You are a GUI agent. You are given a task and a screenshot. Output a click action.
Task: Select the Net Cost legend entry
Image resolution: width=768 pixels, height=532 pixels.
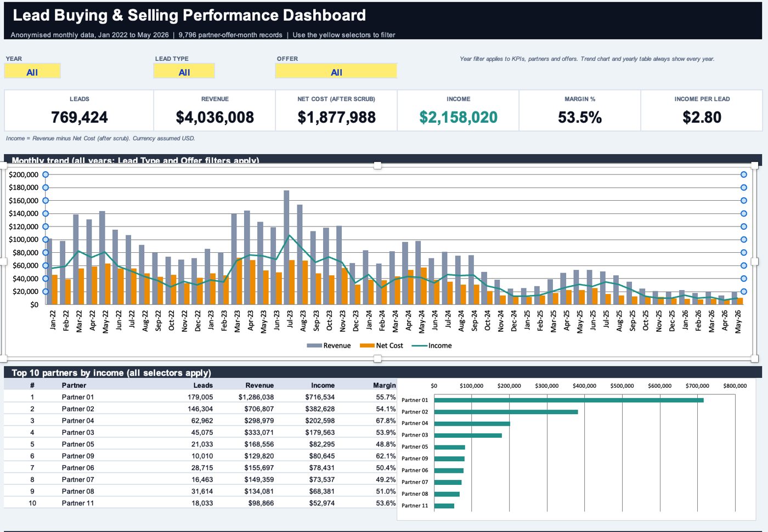(x=381, y=346)
